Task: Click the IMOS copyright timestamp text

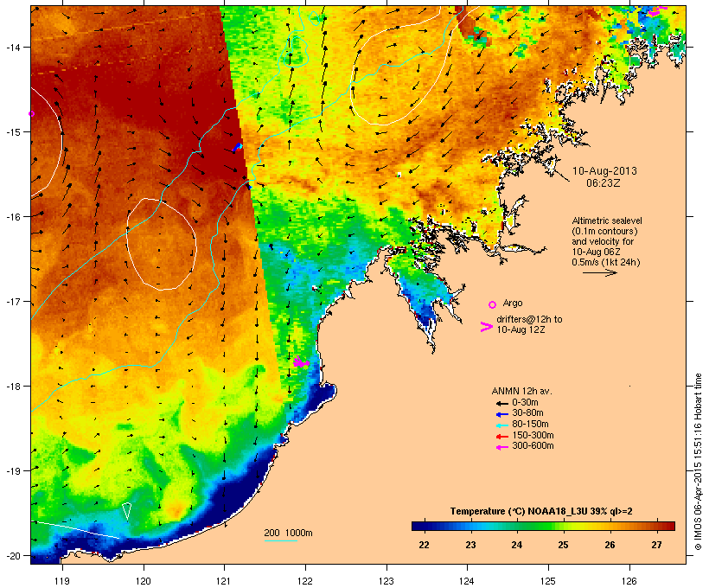Action: [698, 463]
